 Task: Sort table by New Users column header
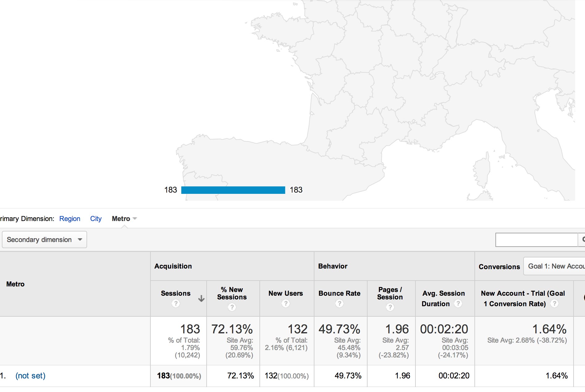tap(285, 293)
